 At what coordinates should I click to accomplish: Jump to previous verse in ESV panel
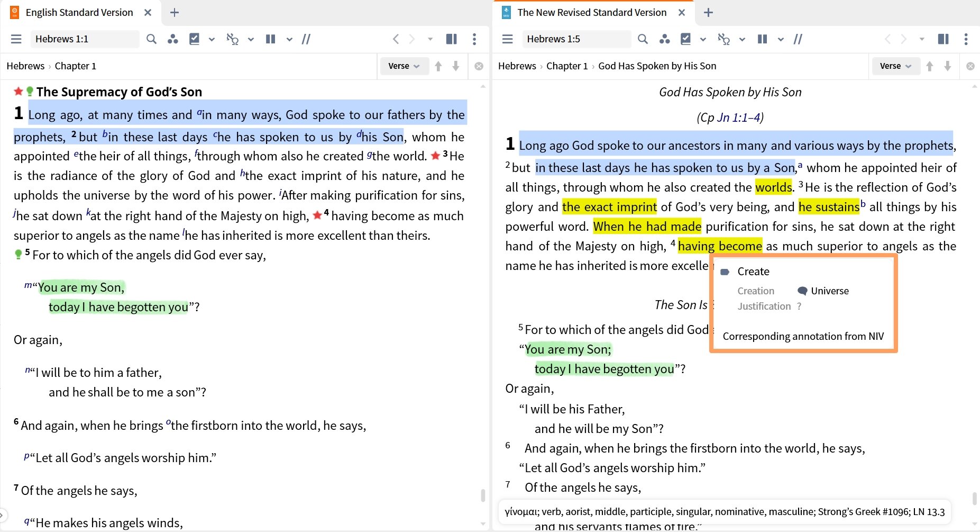(x=438, y=66)
